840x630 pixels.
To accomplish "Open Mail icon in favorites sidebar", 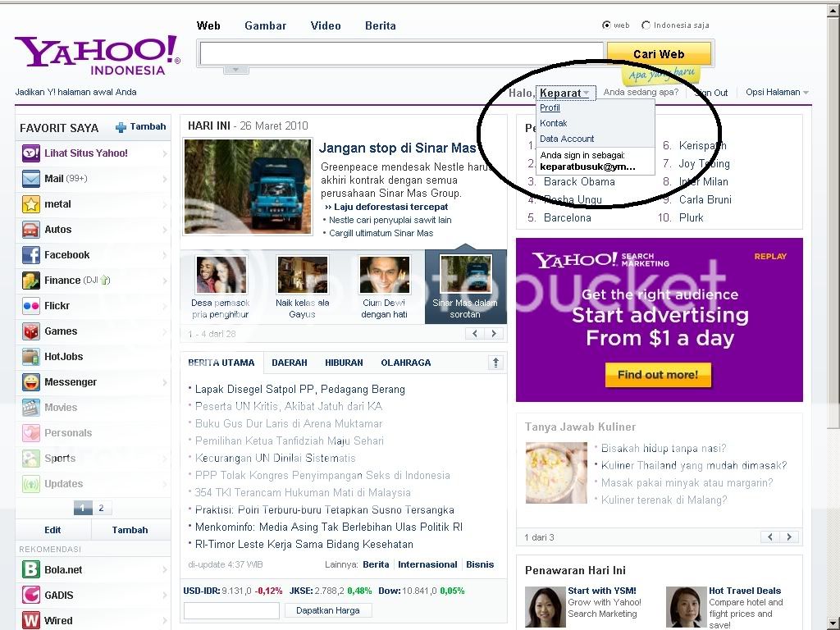I will [x=31, y=179].
